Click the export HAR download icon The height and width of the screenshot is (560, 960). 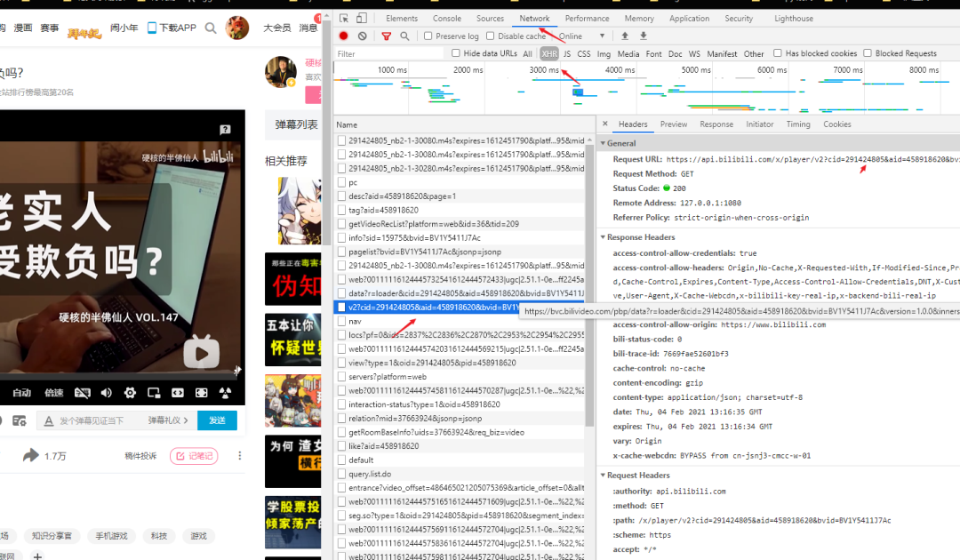coord(644,36)
